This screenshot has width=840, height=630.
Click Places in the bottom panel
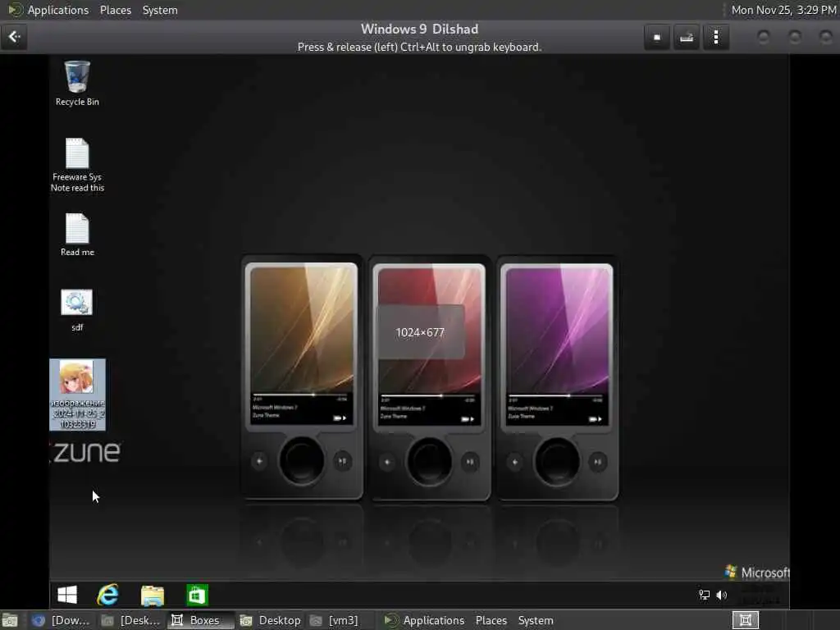pos(491,620)
